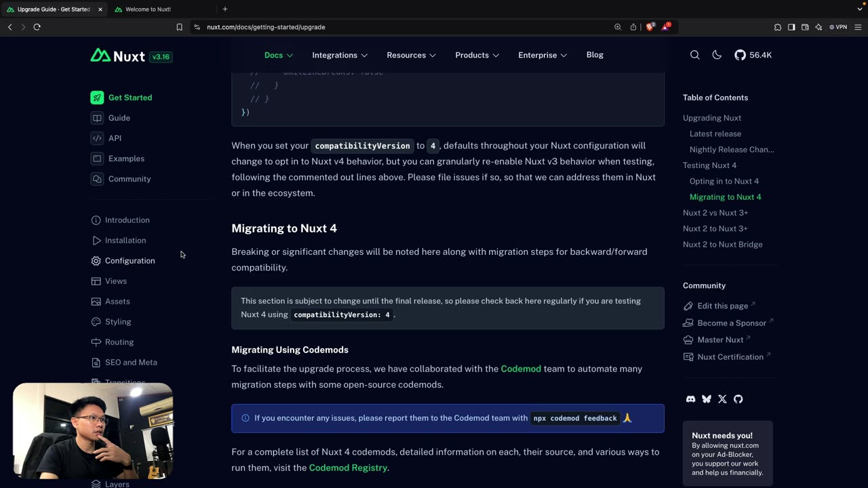The height and width of the screenshot is (488, 868).
Task: Click the Nuxt logo in header
Action: click(118, 56)
